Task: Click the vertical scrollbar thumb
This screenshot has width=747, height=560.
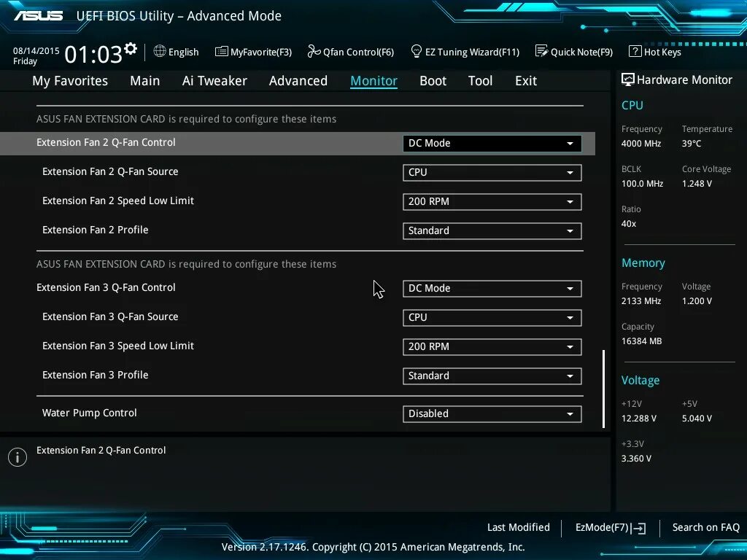Action: tap(603, 389)
